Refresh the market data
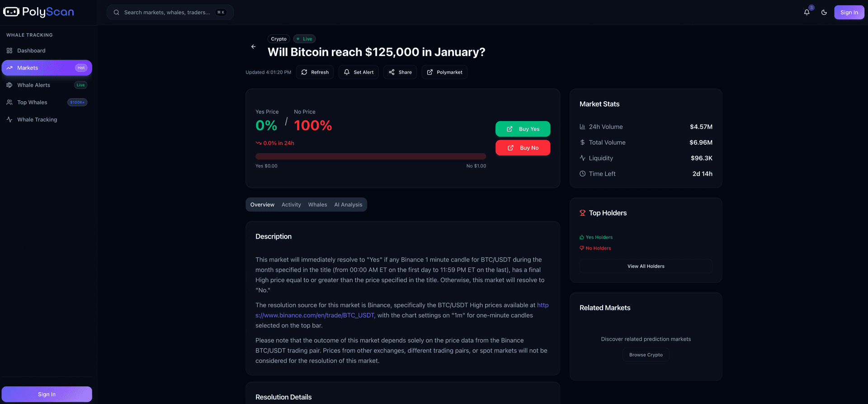 [315, 72]
